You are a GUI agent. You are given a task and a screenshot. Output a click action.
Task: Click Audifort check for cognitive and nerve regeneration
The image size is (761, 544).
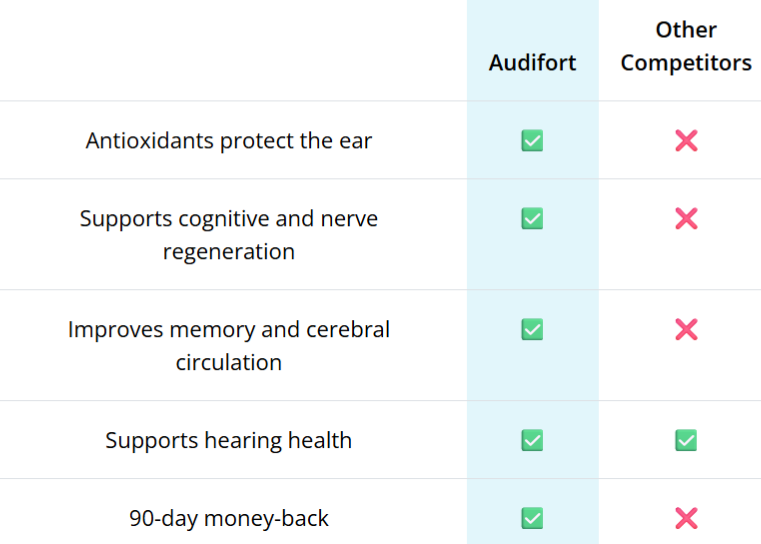click(x=532, y=218)
